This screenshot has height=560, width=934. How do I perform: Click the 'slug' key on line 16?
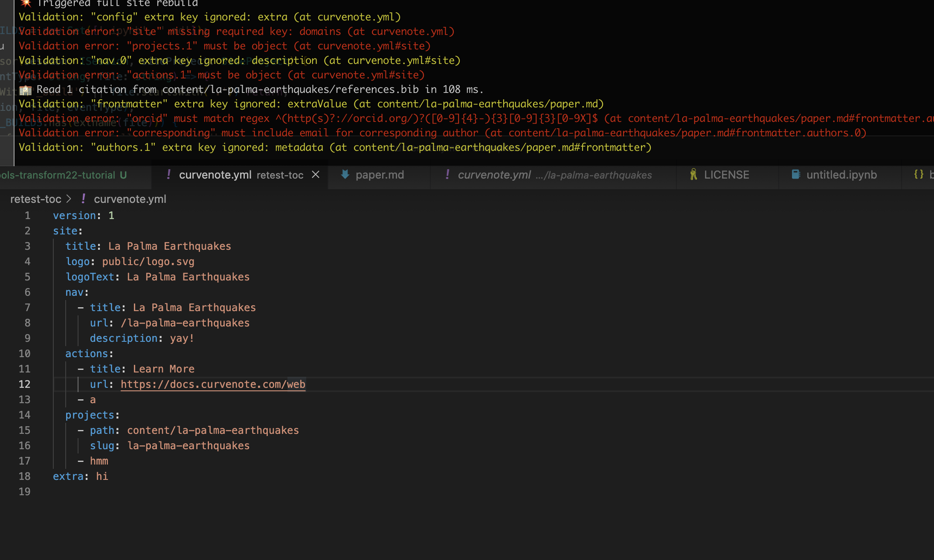coord(102,446)
